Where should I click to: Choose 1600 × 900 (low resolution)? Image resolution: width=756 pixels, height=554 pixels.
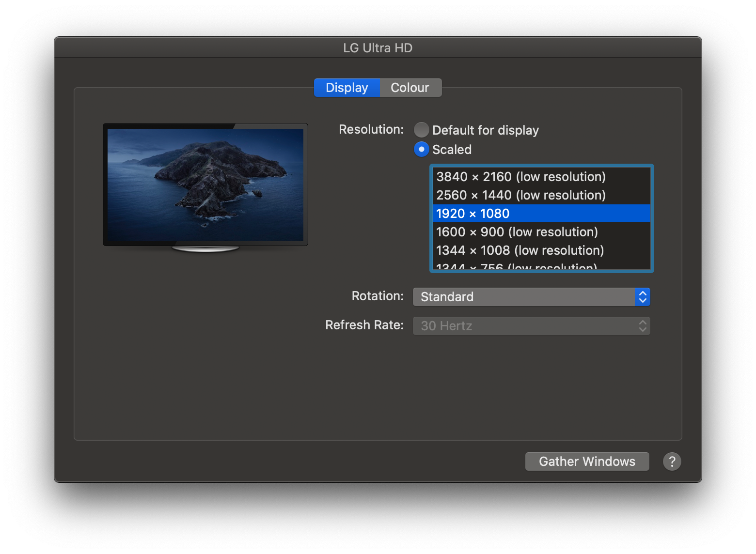541,232
